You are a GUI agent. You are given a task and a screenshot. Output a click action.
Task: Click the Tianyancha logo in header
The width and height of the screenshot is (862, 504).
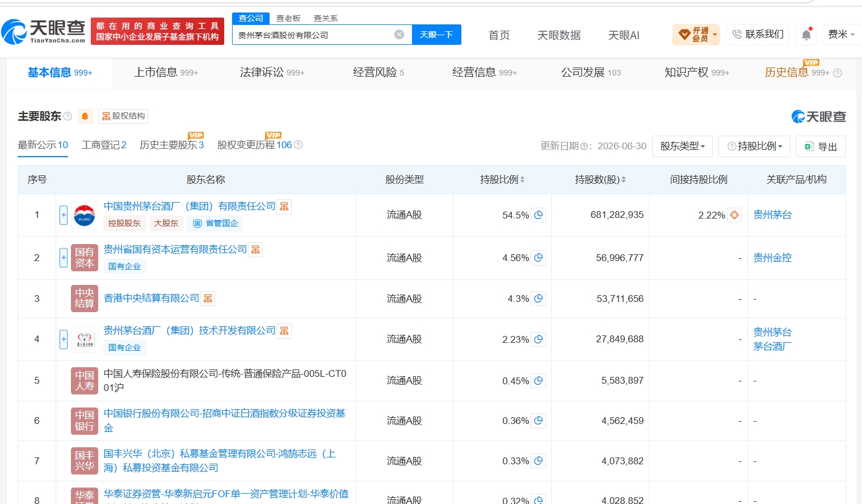click(43, 31)
